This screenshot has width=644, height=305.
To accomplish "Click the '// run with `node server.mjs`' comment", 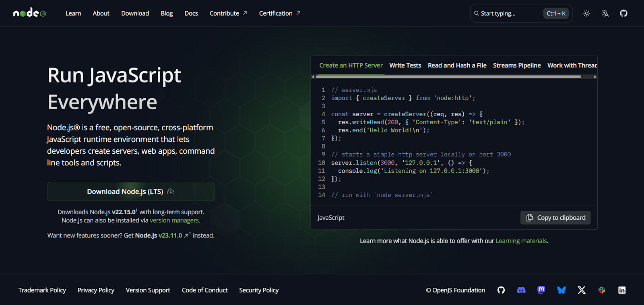I will click(x=382, y=195).
